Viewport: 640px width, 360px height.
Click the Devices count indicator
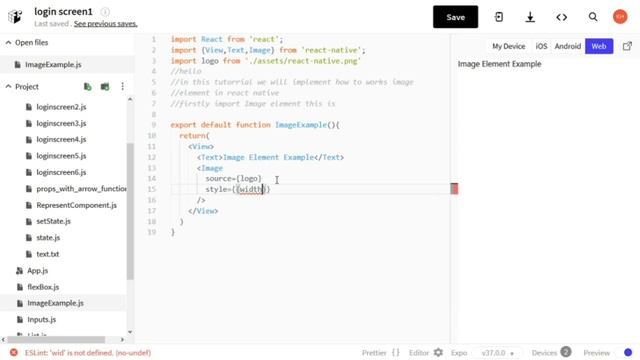(x=565, y=352)
